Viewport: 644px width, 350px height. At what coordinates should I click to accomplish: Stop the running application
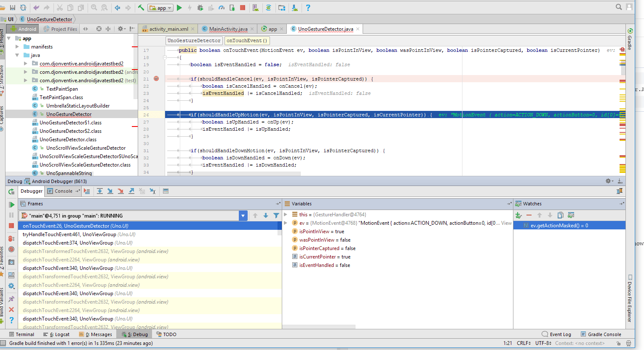click(x=243, y=7)
